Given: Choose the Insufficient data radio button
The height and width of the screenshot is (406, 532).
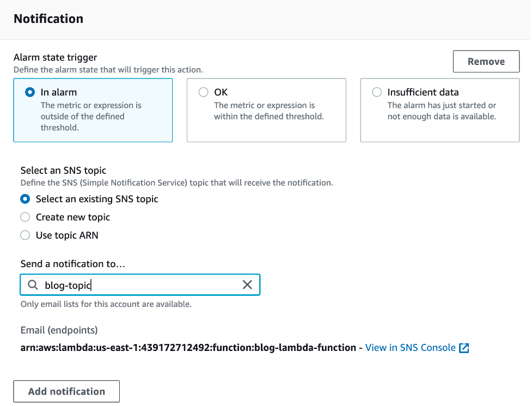Looking at the screenshot, I should 376,92.
